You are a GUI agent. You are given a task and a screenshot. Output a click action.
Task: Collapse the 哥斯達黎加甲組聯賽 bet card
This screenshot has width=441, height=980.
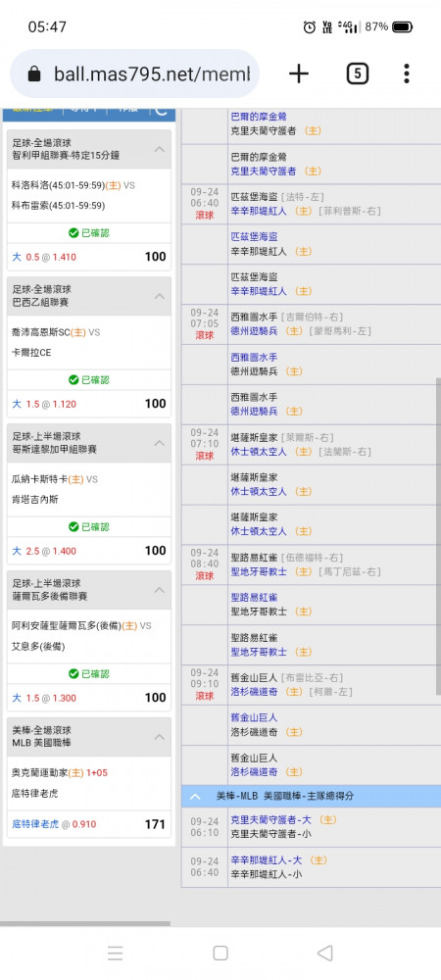[x=160, y=443]
